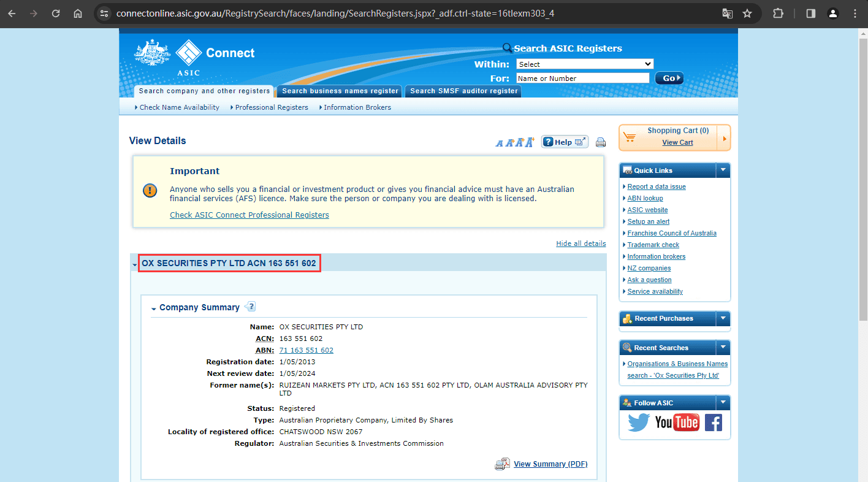868x482 pixels.
Task: Open Report a data issue link
Action: coord(657,186)
